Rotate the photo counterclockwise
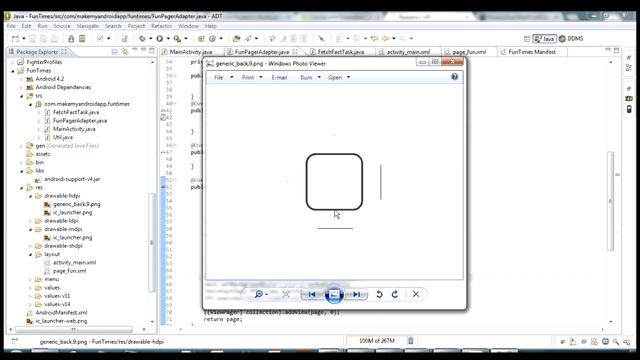This screenshot has width=640, height=360. pos(379,294)
